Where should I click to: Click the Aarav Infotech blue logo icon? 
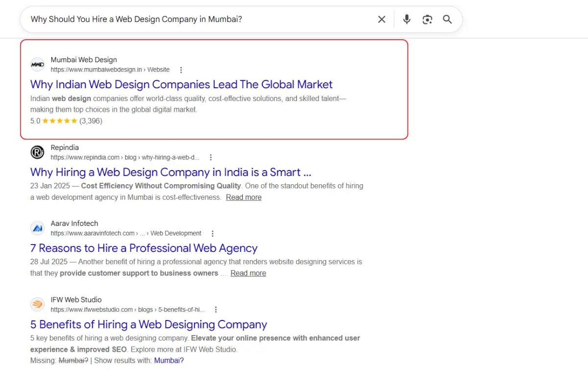(37, 228)
